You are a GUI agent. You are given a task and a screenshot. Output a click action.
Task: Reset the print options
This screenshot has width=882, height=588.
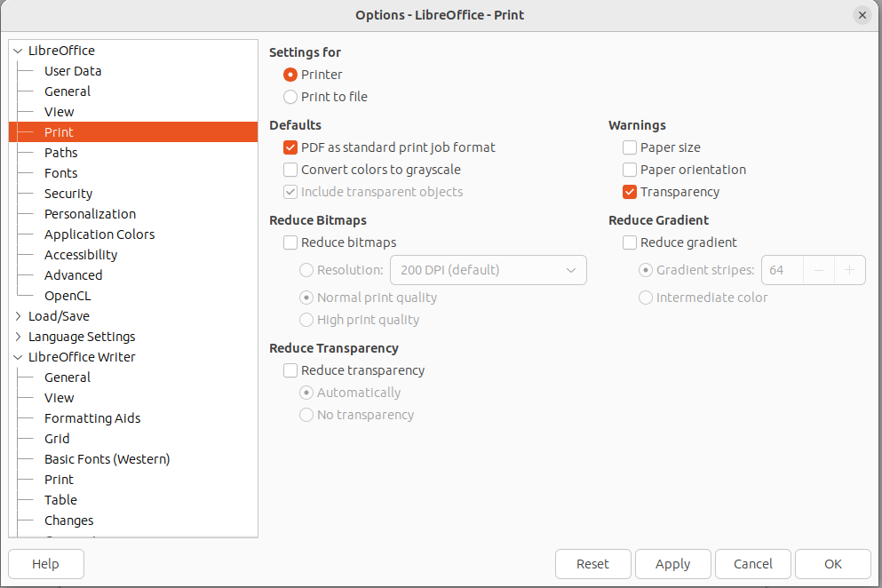coord(592,563)
